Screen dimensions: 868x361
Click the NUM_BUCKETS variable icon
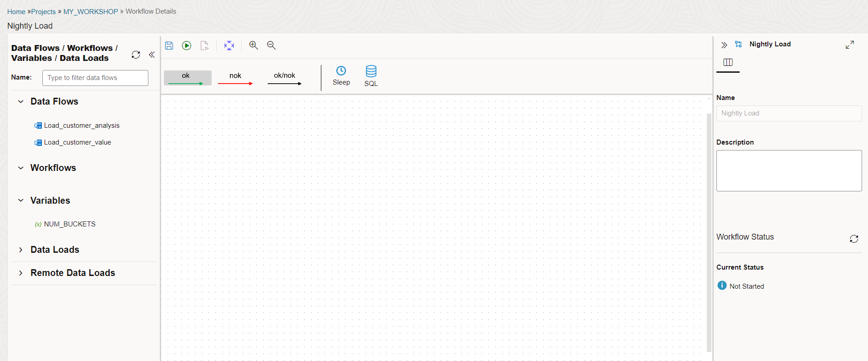click(x=38, y=225)
